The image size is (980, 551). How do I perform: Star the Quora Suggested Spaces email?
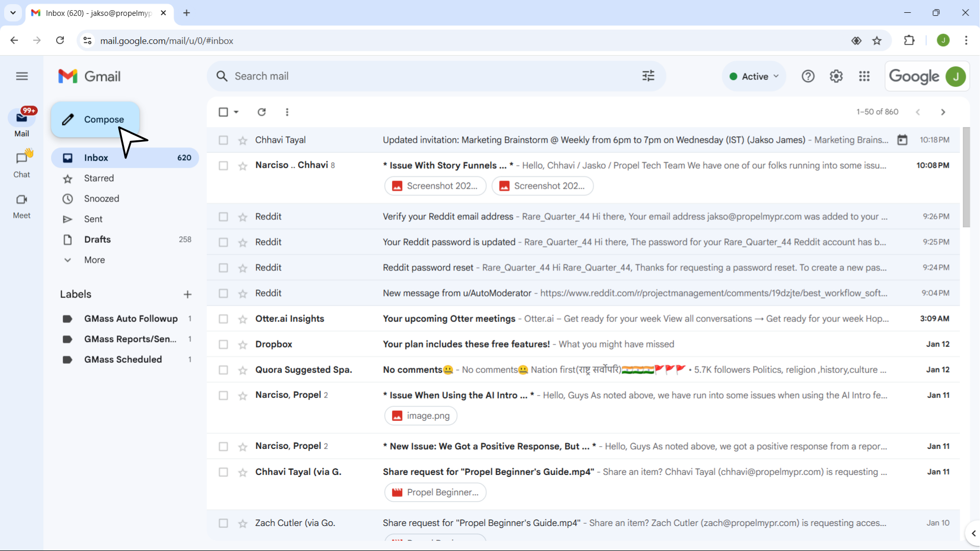(x=243, y=370)
